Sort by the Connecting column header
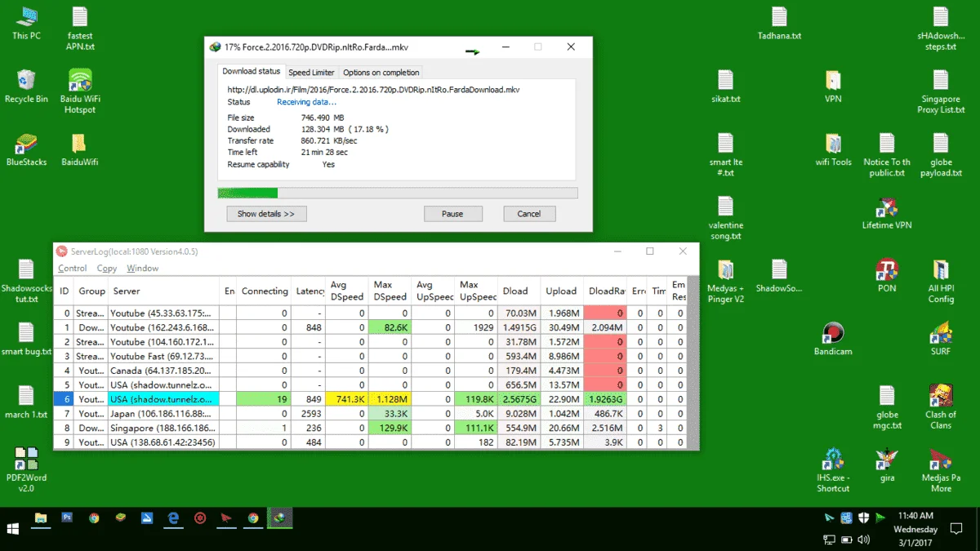 pos(265,291)
